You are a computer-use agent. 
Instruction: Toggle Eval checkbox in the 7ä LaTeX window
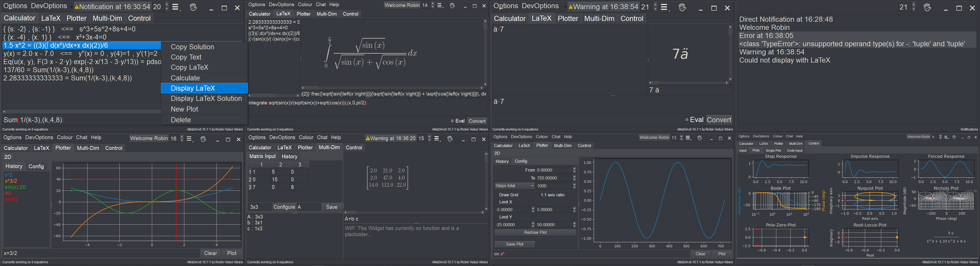(687, 119)
